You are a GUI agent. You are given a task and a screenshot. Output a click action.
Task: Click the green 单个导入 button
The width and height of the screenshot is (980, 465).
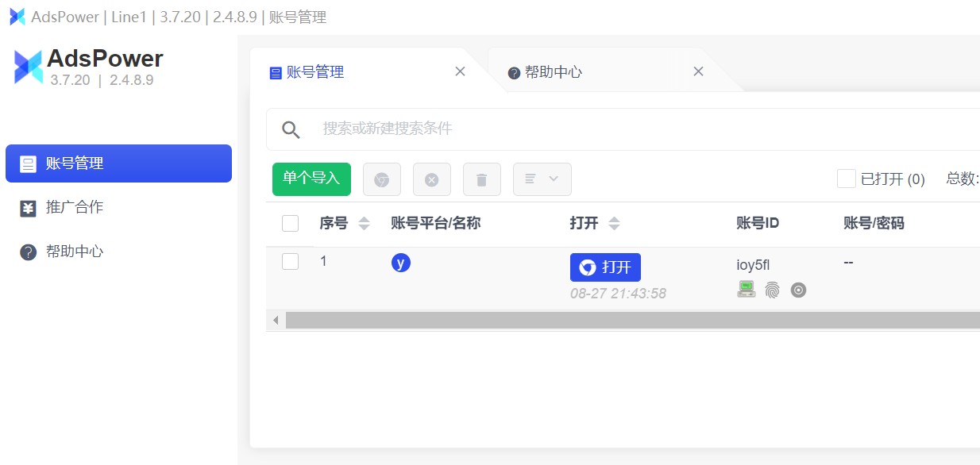(311, 179)
